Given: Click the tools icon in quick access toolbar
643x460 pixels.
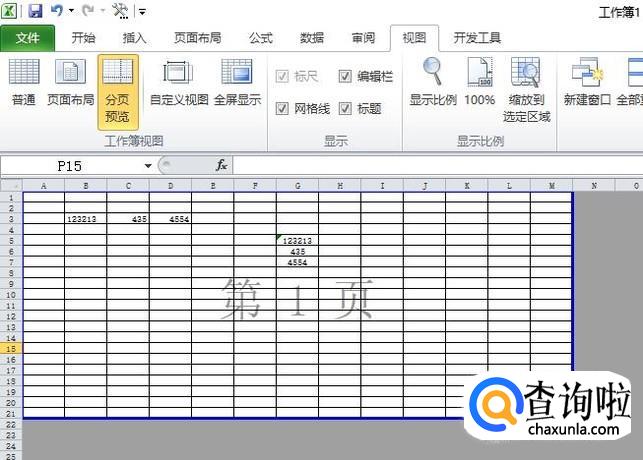Looking at the screenshot, I should [120, 11].
